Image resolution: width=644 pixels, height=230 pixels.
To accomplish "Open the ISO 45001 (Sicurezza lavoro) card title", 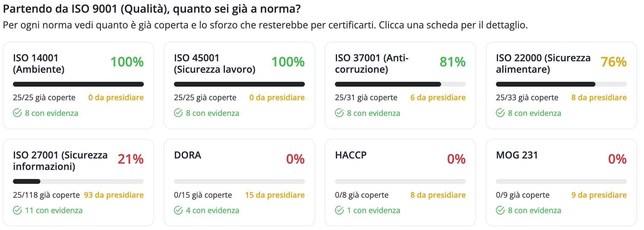I will pos(215,63).
